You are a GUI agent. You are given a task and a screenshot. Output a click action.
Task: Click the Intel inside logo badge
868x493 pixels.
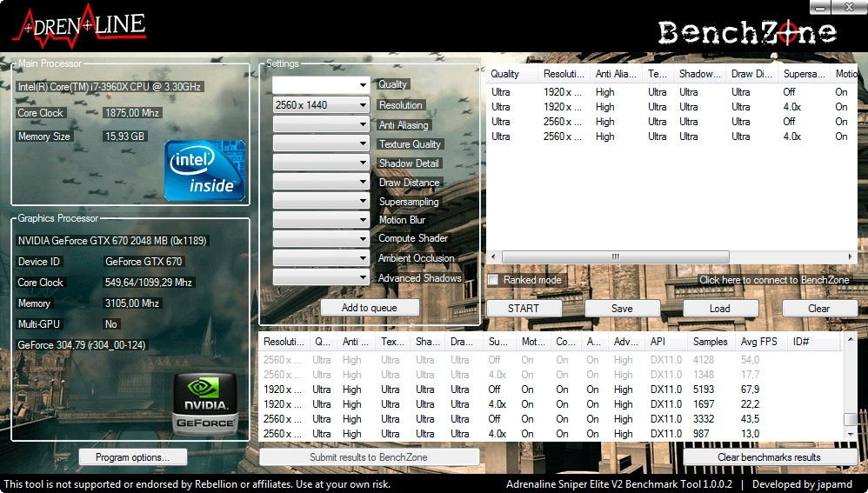click(x=204, y=170)
